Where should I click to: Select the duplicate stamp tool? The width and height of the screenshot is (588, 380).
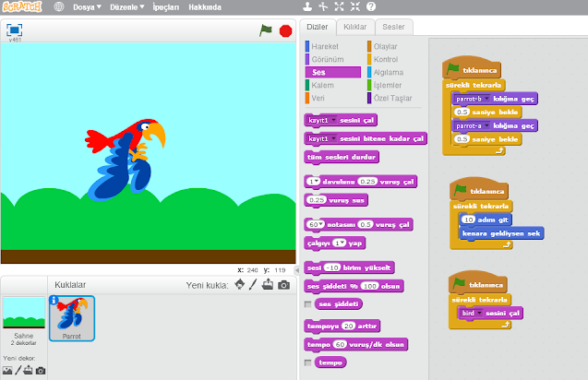tap(307, 6)
